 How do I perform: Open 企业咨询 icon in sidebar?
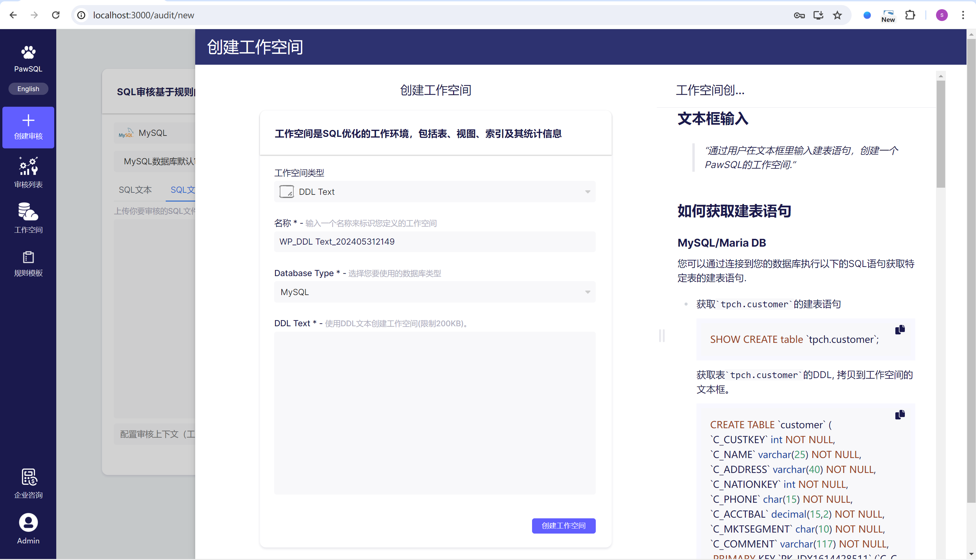tap(28, 477)
